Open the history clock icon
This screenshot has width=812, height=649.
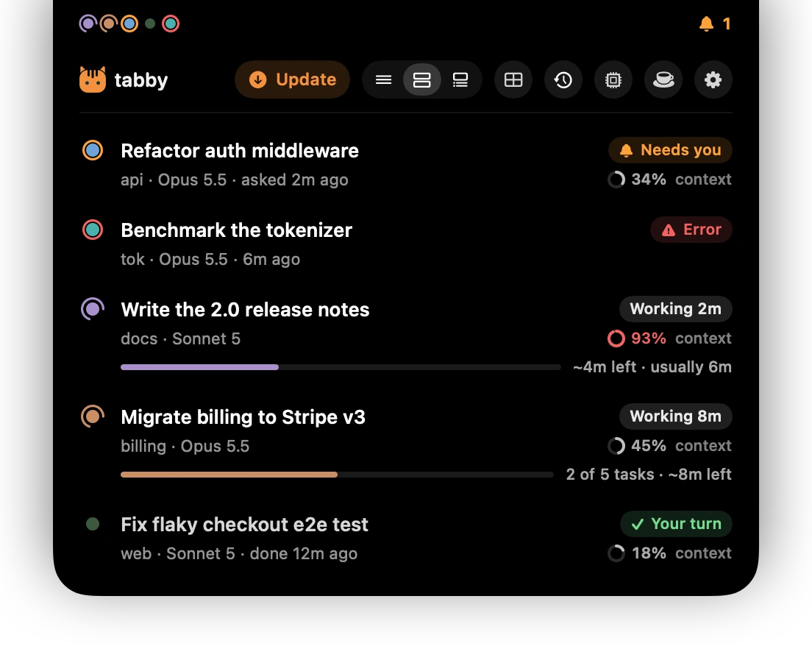tap(563, 79)
